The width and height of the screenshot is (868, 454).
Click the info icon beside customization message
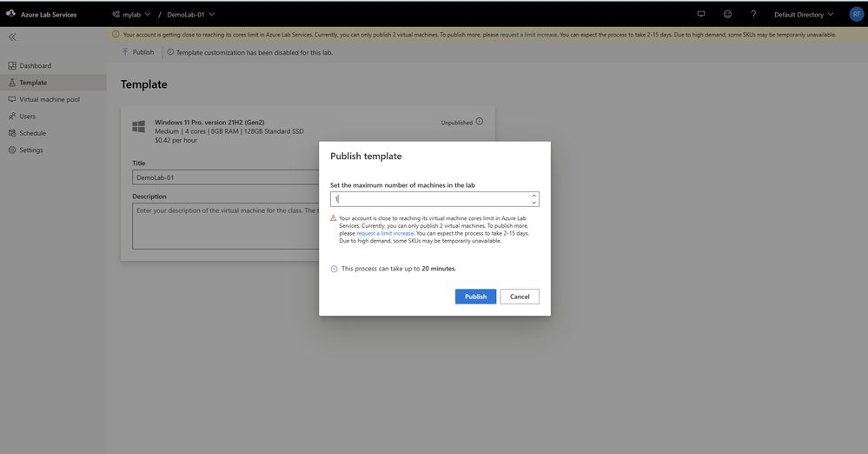click(x=170, y=52)
